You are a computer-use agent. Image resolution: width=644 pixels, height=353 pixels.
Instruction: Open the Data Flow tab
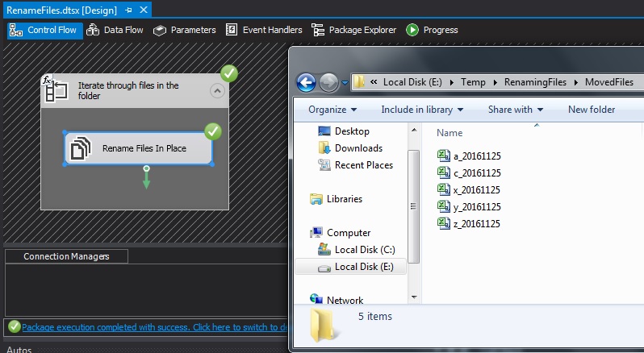click(115, 31)
